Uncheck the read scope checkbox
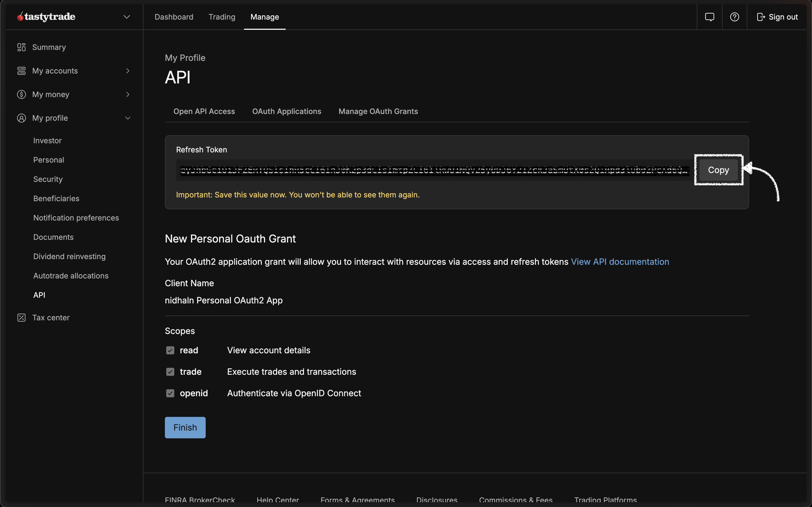 [x=170, y=350]
